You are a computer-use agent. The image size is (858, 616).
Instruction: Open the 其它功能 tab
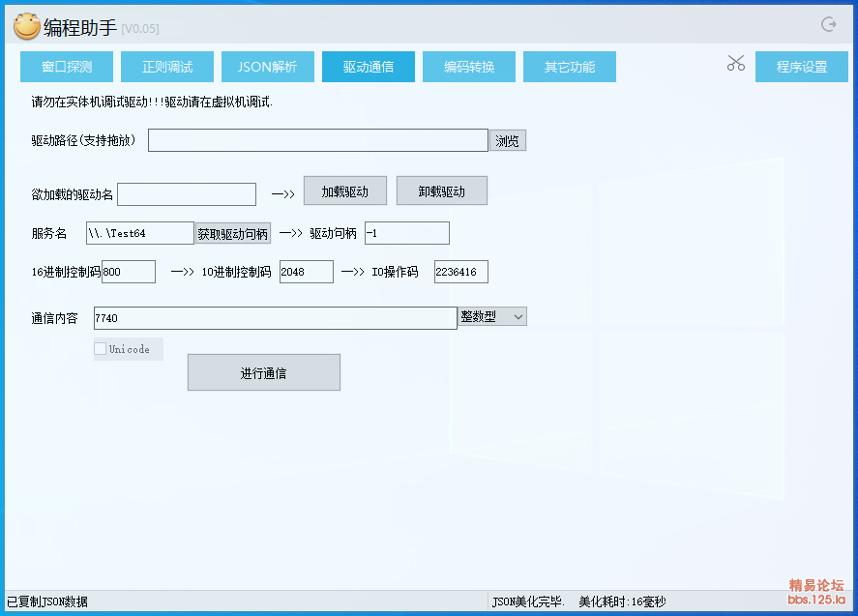(570, 67)
